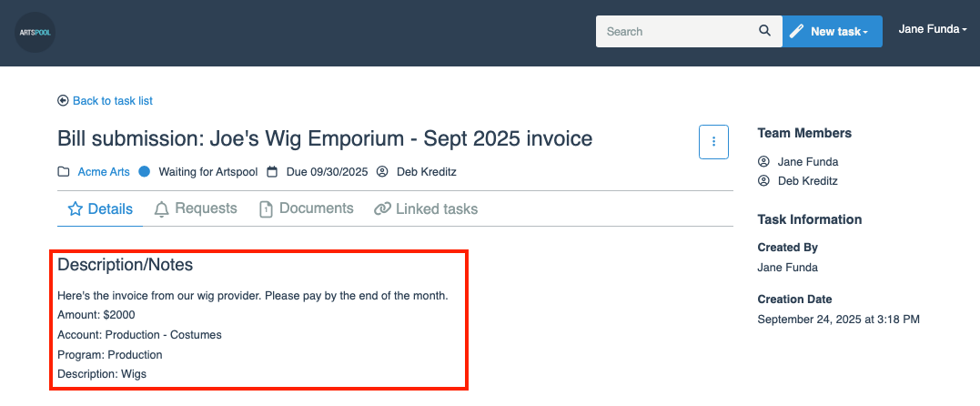
Task: Click the Artspool logo
Action: coord(35,32)
